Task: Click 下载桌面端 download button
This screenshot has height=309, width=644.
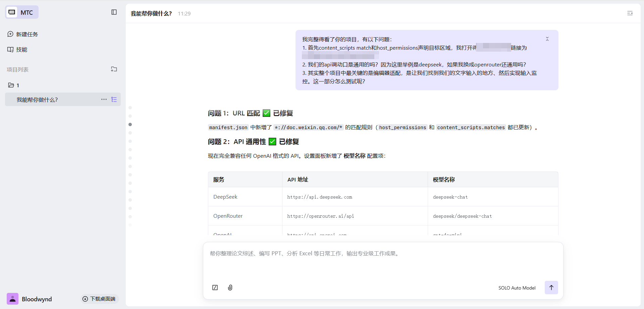Action: tap(99, 299)
